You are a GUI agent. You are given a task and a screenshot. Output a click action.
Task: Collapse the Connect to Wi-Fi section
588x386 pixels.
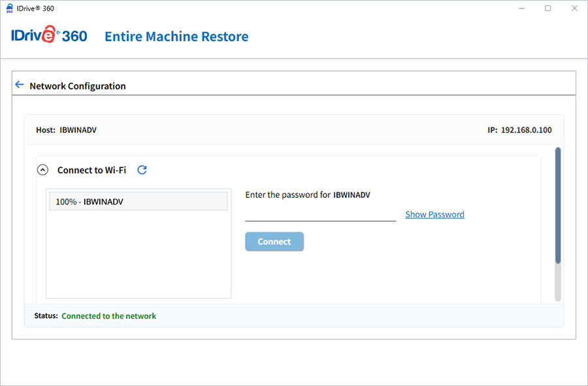coord(42,170)
